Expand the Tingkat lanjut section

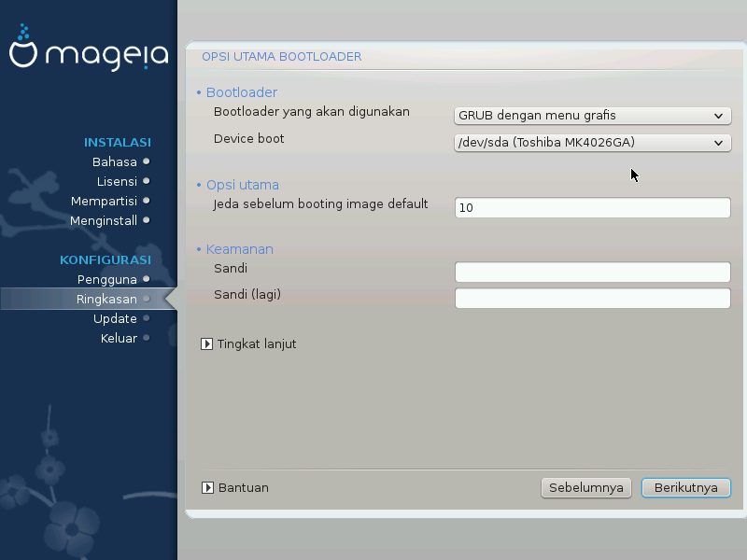[x=207, y=343]
